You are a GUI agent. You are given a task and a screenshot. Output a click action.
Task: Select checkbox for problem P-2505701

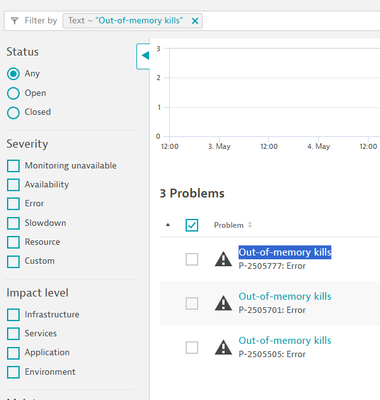(192, 304)
